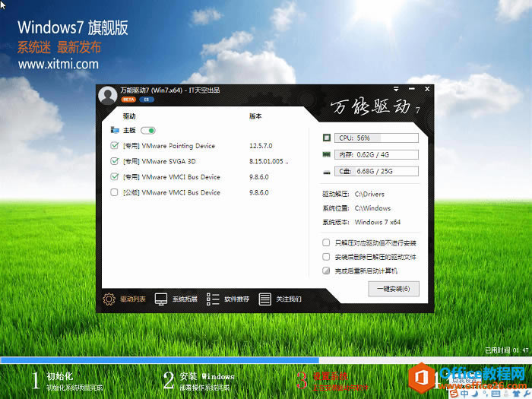Open the 驱动列表 tab with gear icon
This screenshot has width=532, height=399.
pyautogui.click(x=124, y=299)
